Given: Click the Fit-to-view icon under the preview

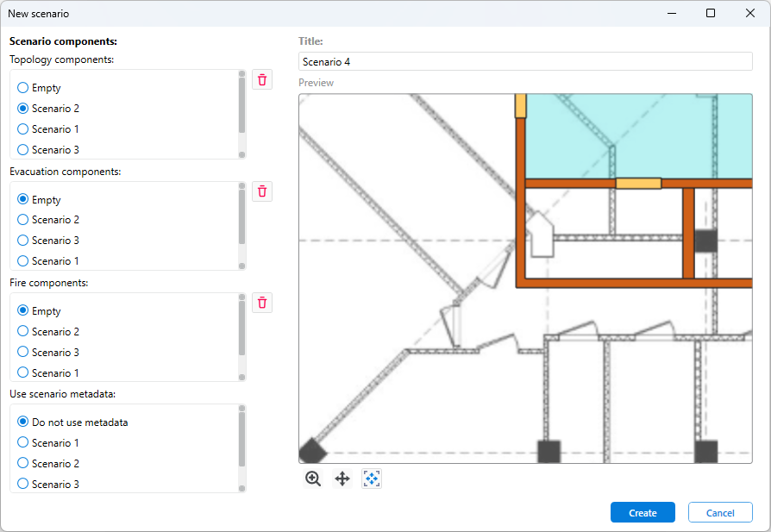Looking at the screenshot, I should coord(372,479).
